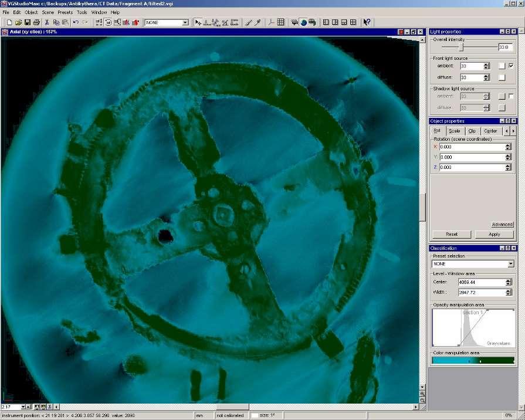
Task: Click the Z rotation spinner arrows
Action: (x=508, y=167)
